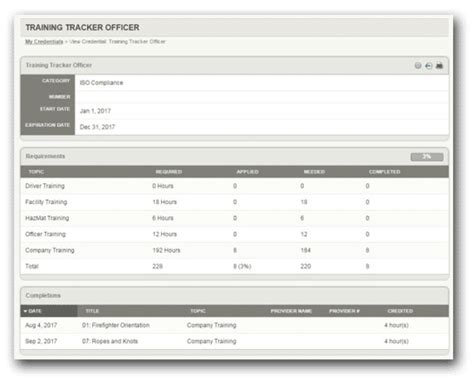This screenshot has width=474, height=382.
Task: Click the TITLE column header in Completions
Action: pos(92,311)
